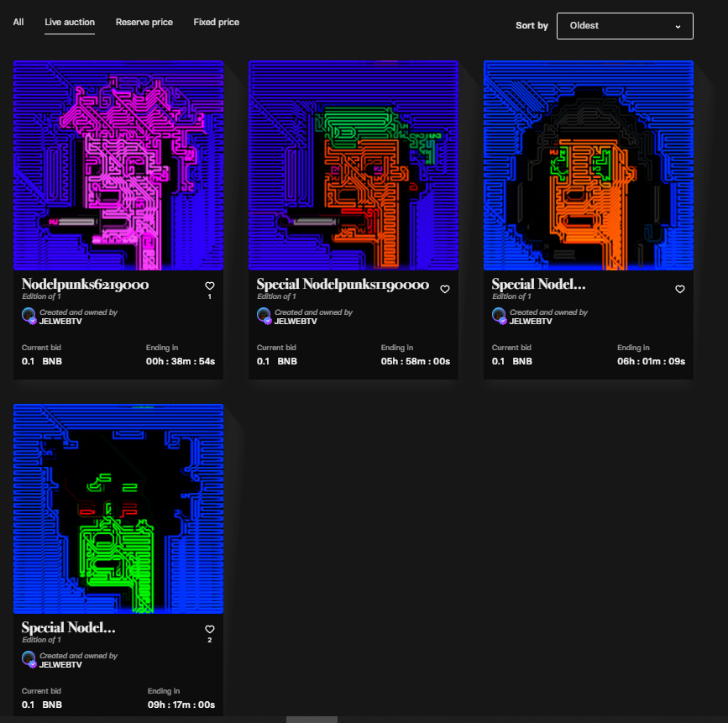Click the countdown 06h : 01m : 09s
This screenshot has width=728, height=723.
[x=651, y=361]
